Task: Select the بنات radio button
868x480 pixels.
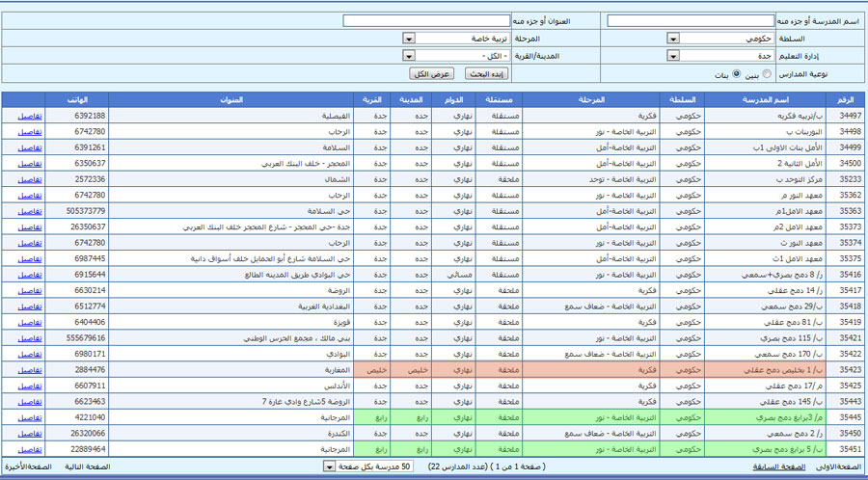Action: point(736,73)
